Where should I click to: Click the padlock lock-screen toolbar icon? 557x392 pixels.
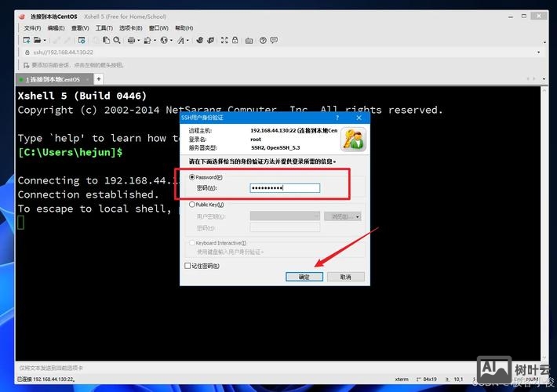tap(235, 40)
